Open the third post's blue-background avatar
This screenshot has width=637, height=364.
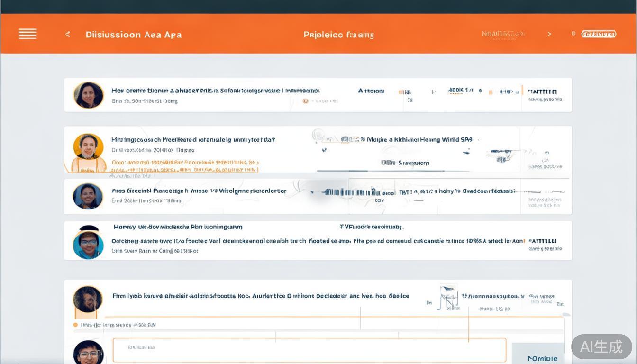88,196
